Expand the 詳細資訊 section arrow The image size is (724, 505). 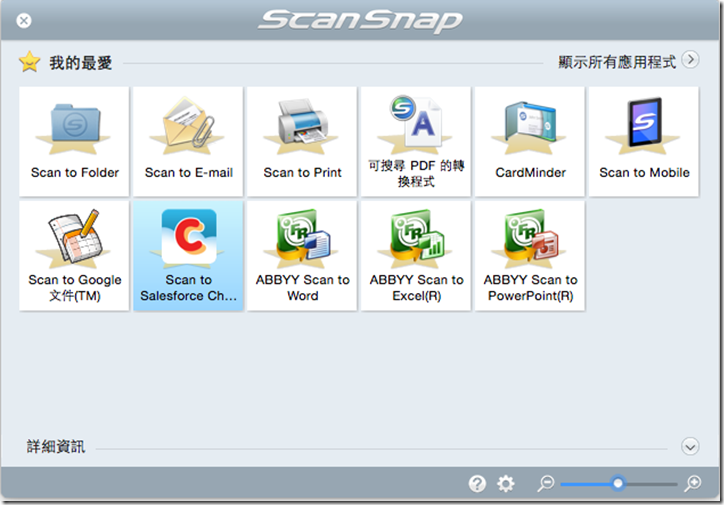(690, 446)
